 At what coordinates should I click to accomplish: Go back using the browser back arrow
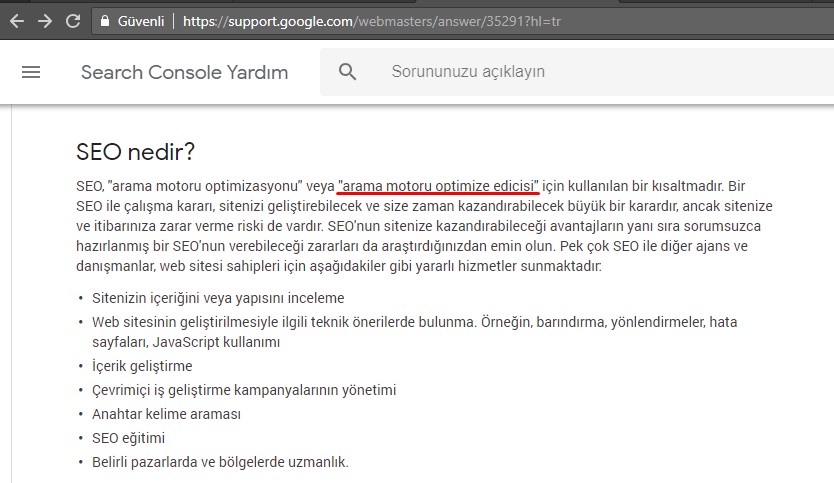17,21
